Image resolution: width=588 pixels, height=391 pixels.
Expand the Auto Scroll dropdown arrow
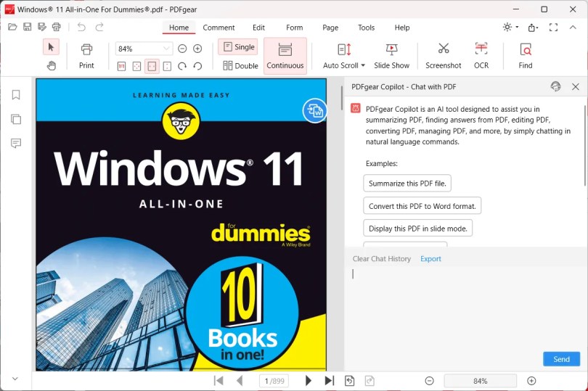(363, 65)
